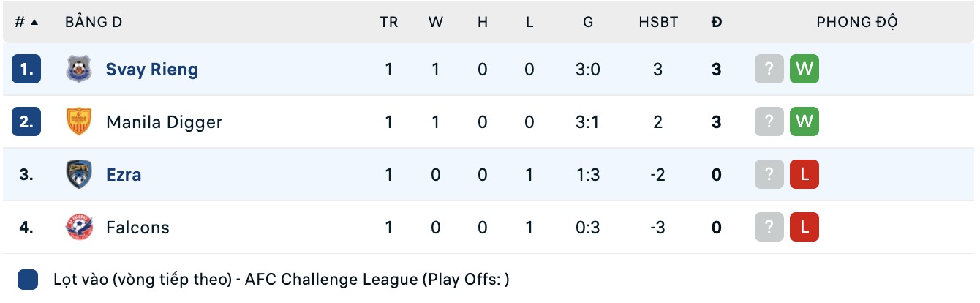Viewport: 980px width, 303px height.
Task: Open the Manila Digger team page
Action: [164, 122]
